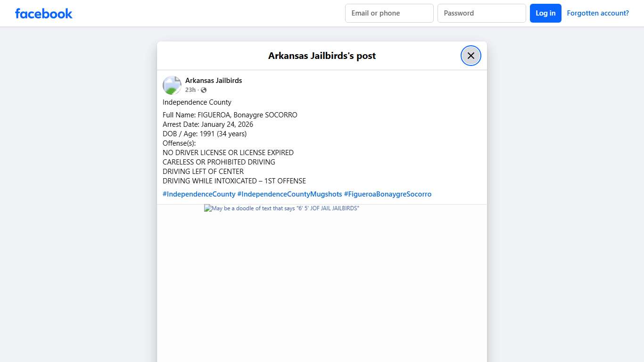Click the globe Public audience icon
This screenshot has width=644, height=362.
(x=204, y=90)
